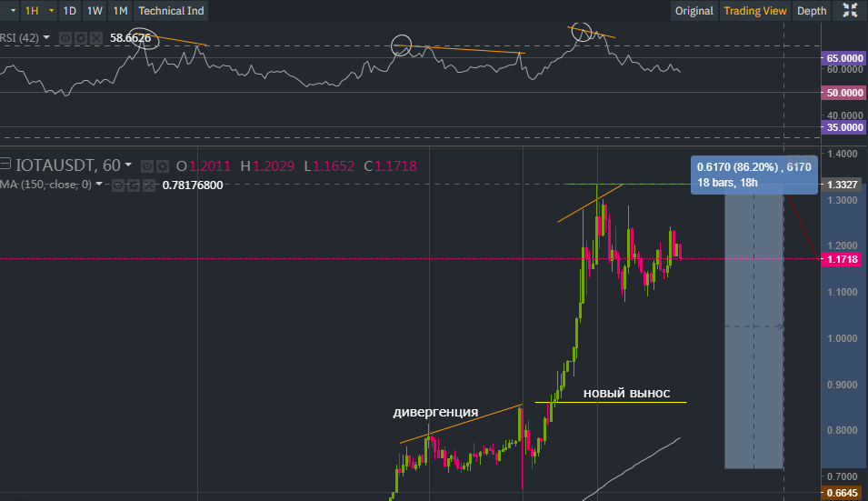Select the новый вынос text annotation

click(626, 393)
